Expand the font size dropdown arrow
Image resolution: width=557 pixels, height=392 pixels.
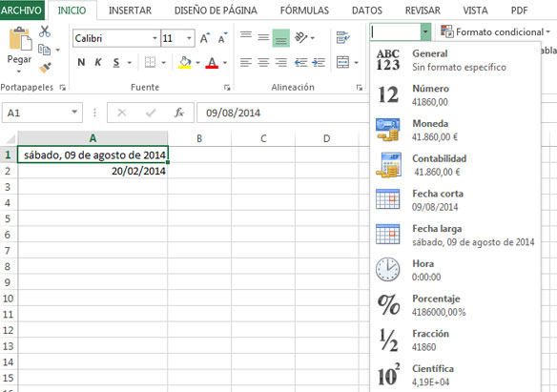[x=189, y=38]
